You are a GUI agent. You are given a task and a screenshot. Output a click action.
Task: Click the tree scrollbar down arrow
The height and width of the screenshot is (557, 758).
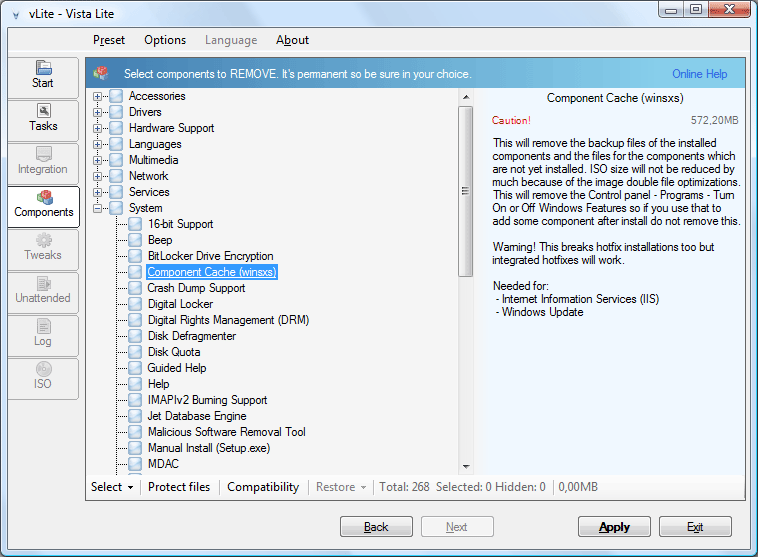466,467
